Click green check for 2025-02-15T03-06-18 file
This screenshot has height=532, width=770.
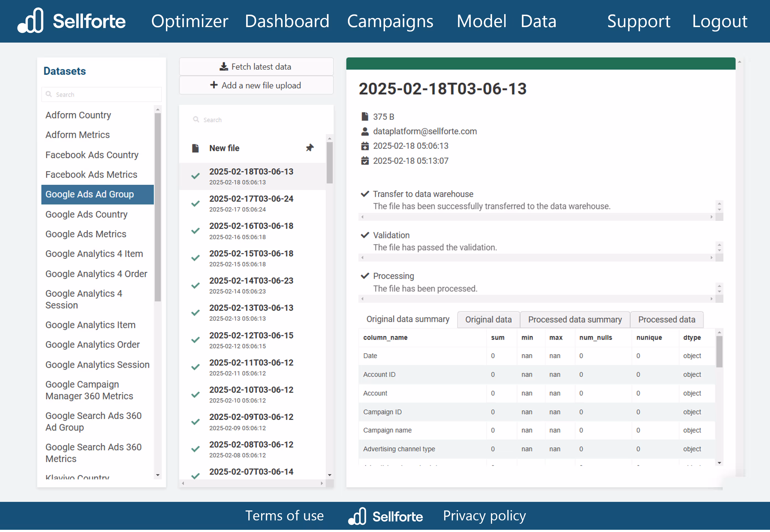tap(196, 258)
